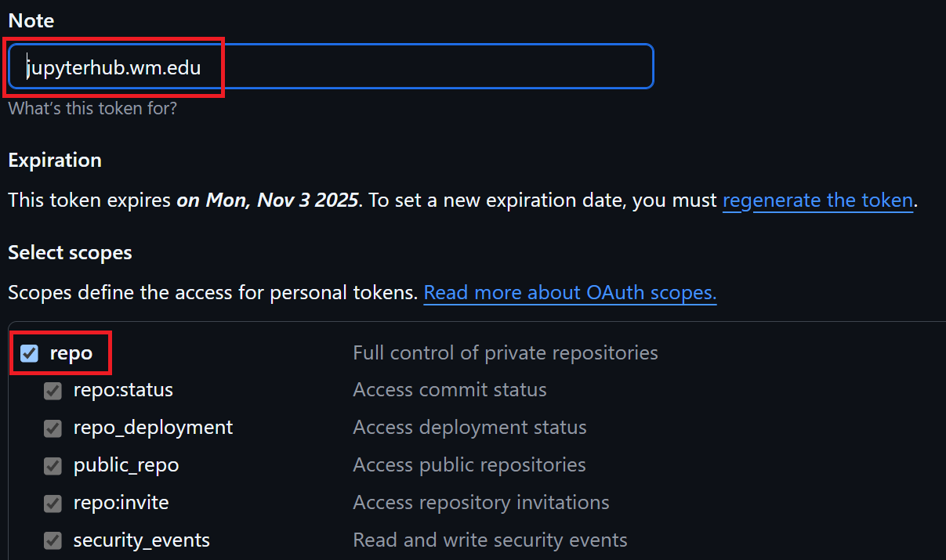Screen dimensions: 946x560
Task: Toggle the public_repo checkbox
Action: [53, 466]
